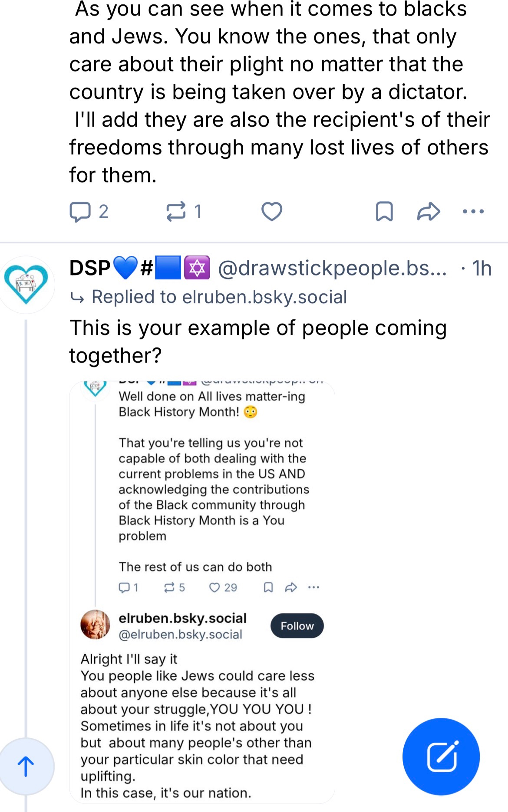Bookmark the top post
Screen dimensions: 508x812
coord(384,212)
